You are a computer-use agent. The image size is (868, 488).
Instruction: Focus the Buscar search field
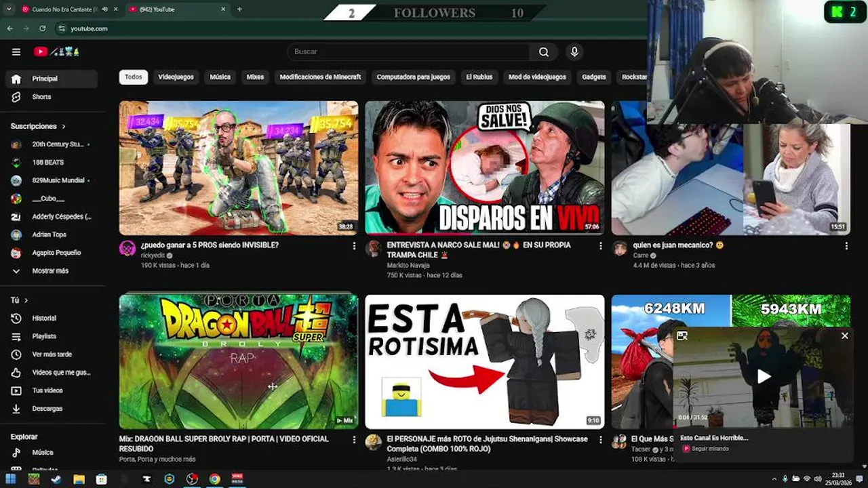tap(408, 52)
